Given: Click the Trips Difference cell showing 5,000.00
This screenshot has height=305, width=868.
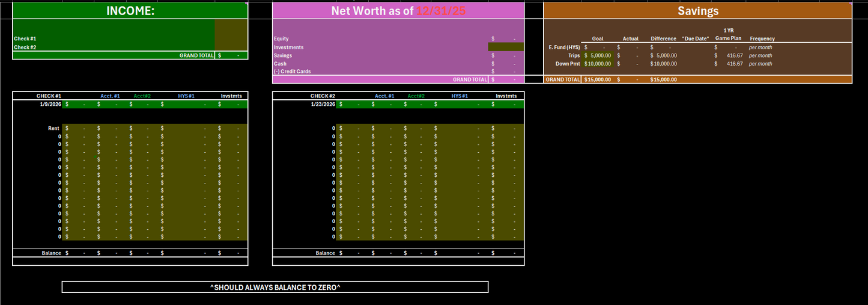Looking at the screenshot, I should point(663,55).
